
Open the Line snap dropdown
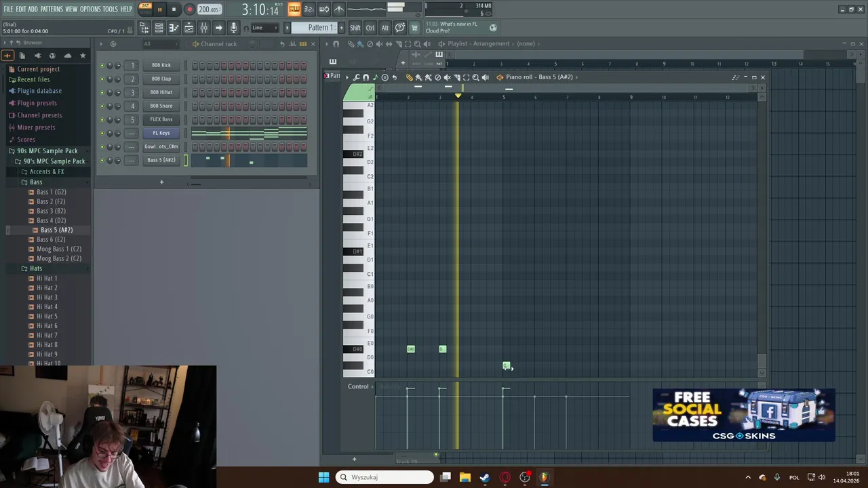pyautogui.click(x=264, y=28)
